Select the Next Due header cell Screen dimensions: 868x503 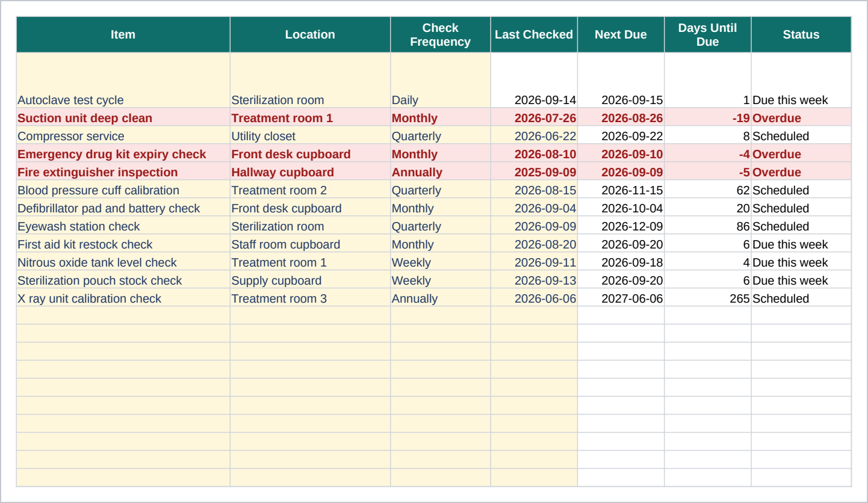621,35
